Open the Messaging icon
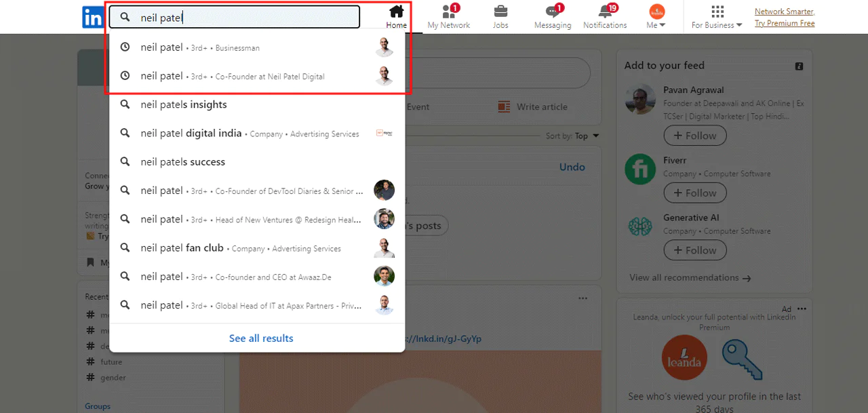The width and height of the screenshot is (868, 413). pos(553,12)
